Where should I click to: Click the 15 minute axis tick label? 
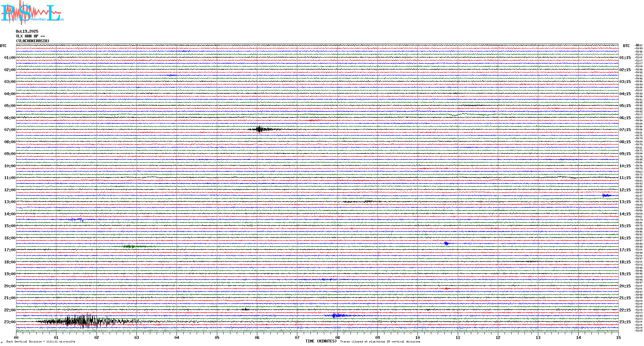(618, 337)
